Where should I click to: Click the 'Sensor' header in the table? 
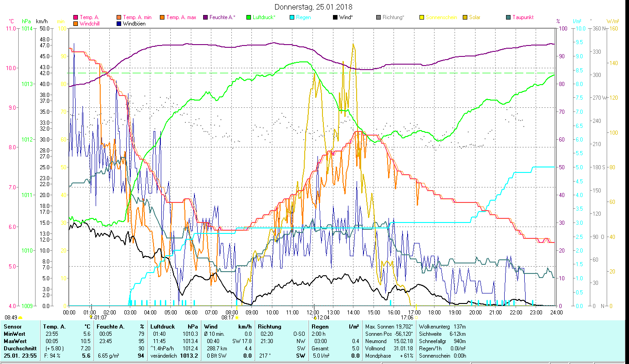pyautogui.click(x=12, y=327)
